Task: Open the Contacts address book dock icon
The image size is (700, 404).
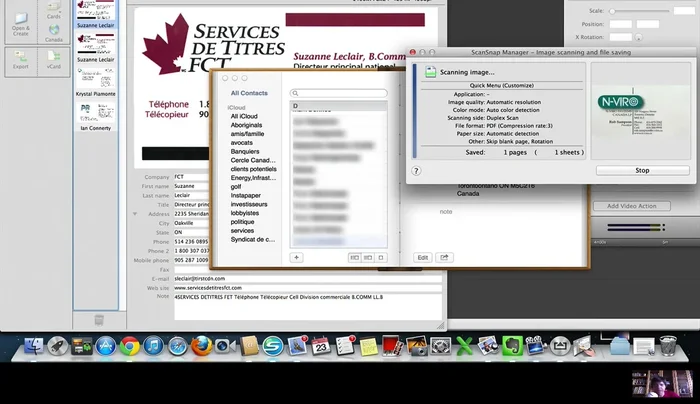Action: [x=249, y=346]
